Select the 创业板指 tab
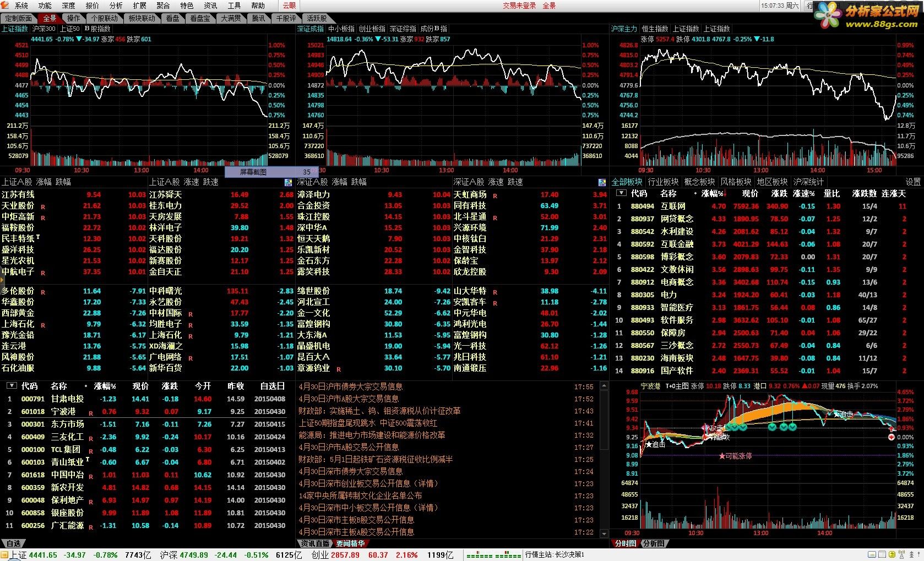The height and width of the screenshot is (561, 924). pos(372,29)
